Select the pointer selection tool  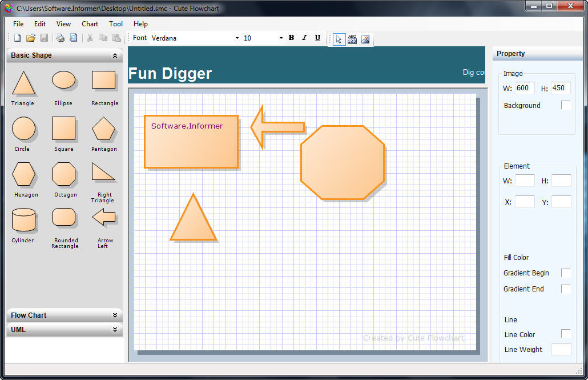tap(339, 39)
